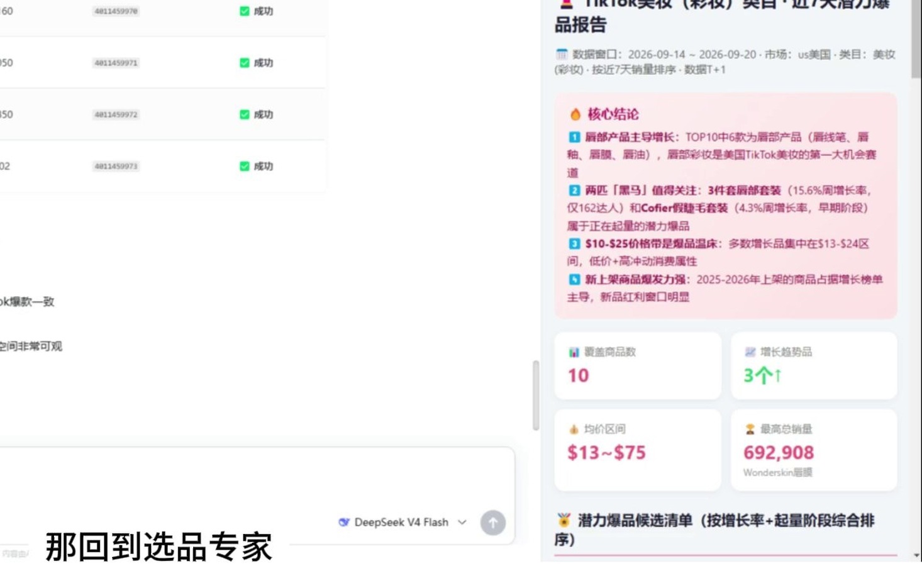The width and height of the screenshot is (922, 588).
Task: Click the report panel vertical scrollbar thumb
Action: click(x=916, y=39)
